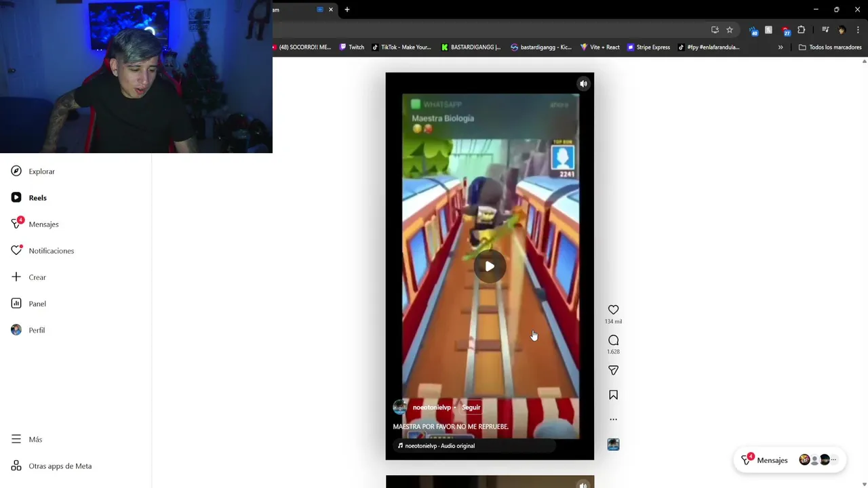Click Crear plus icon in sidebar
This screenshot has width=868, height=488.
point(16,277)
